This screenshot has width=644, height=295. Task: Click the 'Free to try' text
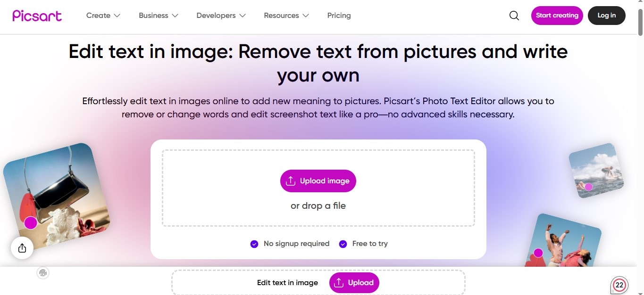click(370, 244)
